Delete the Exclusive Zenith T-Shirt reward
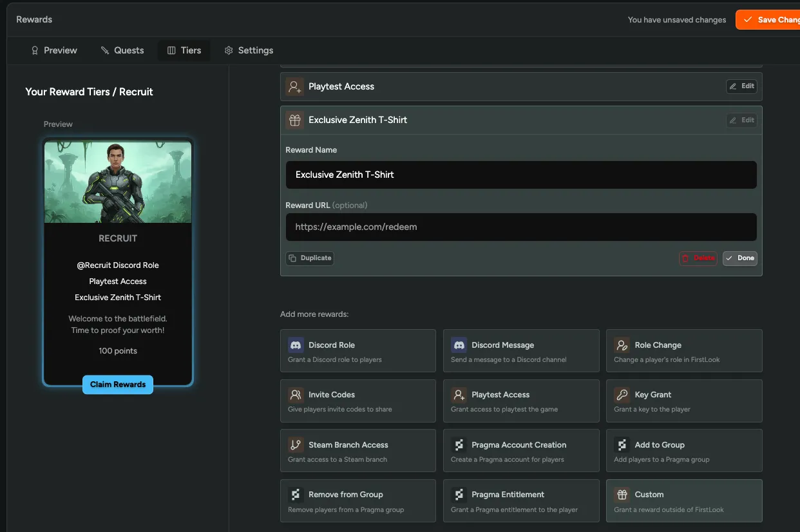800x532 pixels. click(698, 258)
